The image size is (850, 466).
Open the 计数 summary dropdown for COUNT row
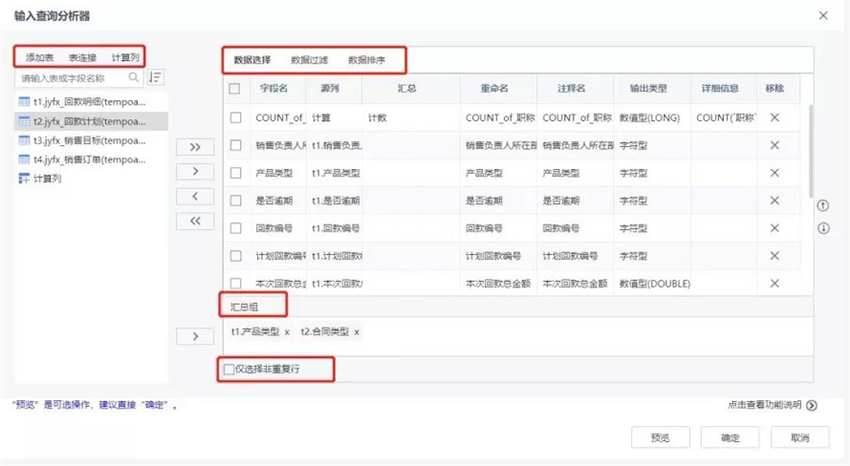point(410,118)
